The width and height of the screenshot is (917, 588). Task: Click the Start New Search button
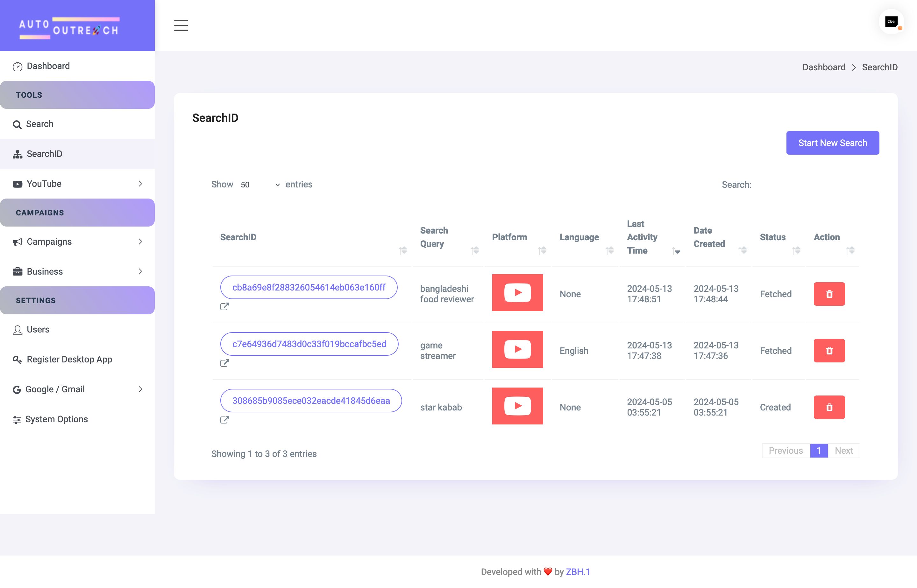pyautogui.click(x=832, y=143)
